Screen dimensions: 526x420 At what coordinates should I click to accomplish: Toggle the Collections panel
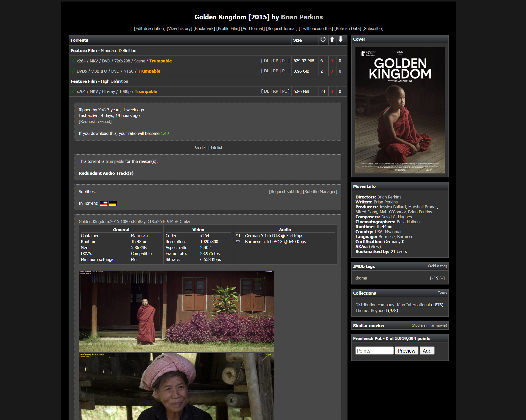442,293
